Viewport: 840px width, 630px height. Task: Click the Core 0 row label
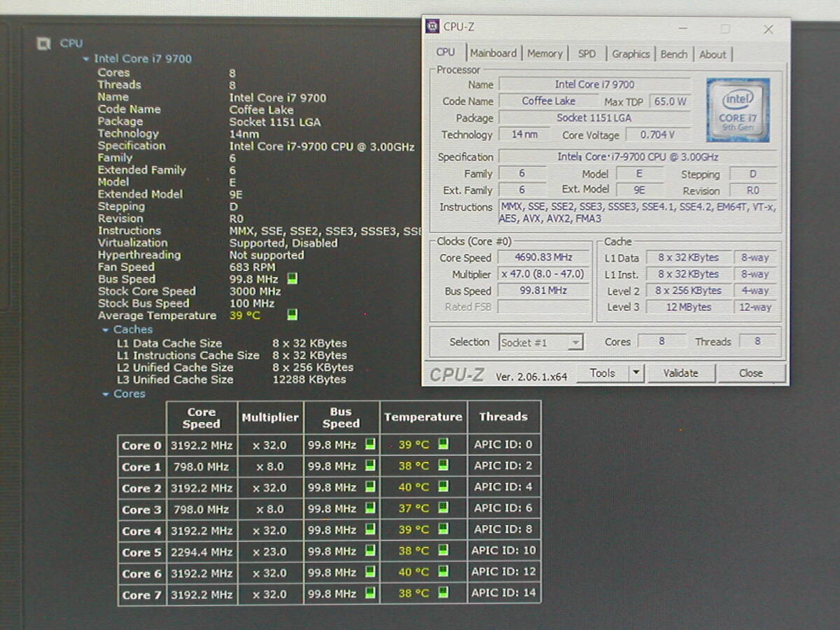point(141,445)
